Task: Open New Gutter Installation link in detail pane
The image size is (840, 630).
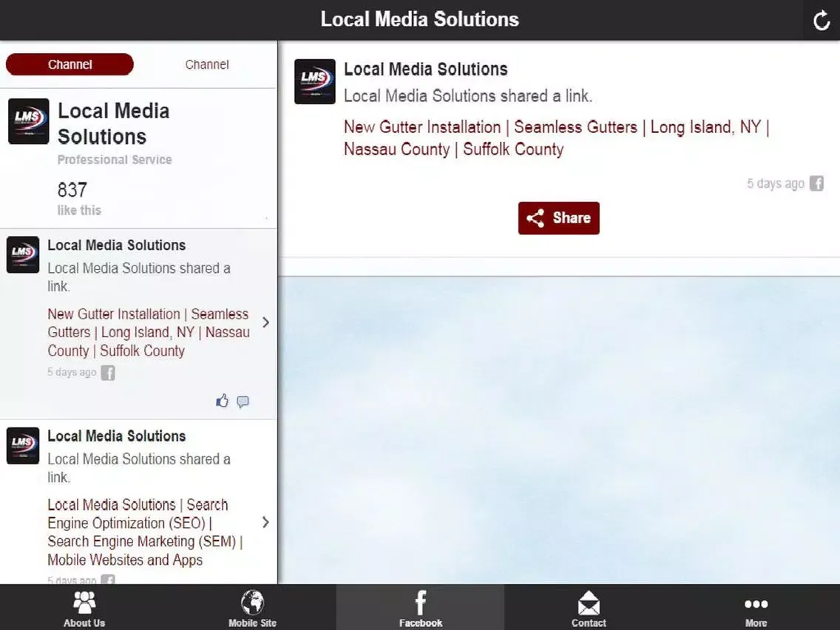Action: click(x=557, y=138)
